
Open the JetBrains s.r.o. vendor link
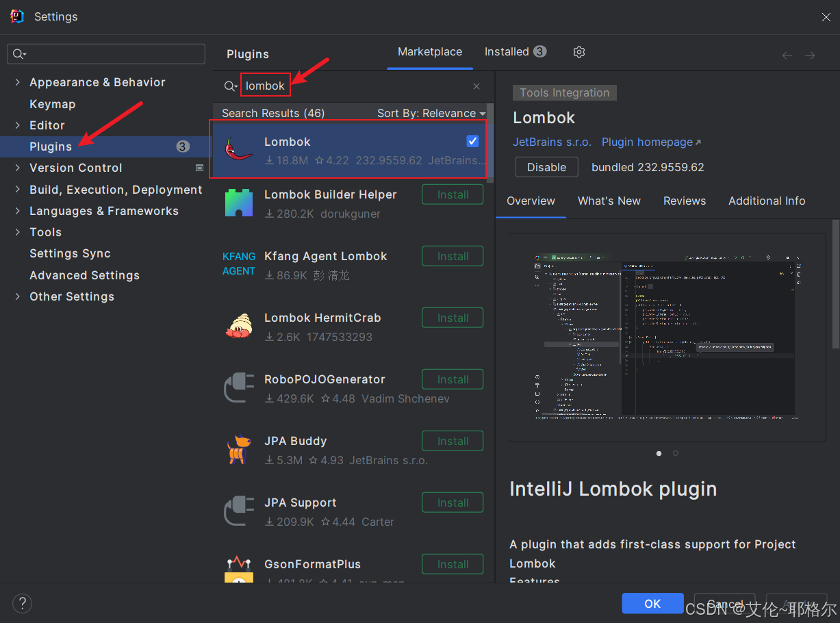click(552, 142)
